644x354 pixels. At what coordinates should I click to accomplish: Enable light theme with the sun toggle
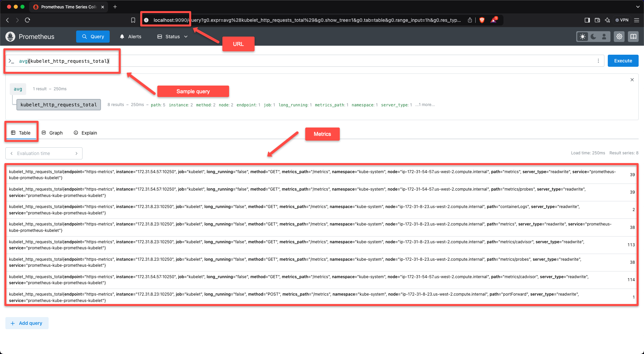(x=583, y=37)
